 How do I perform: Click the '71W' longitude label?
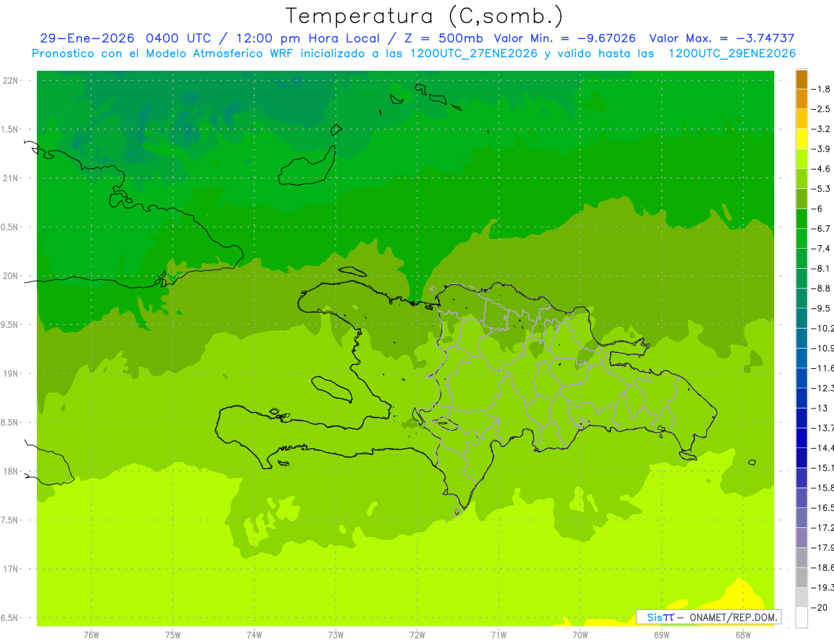pos(498,635)
